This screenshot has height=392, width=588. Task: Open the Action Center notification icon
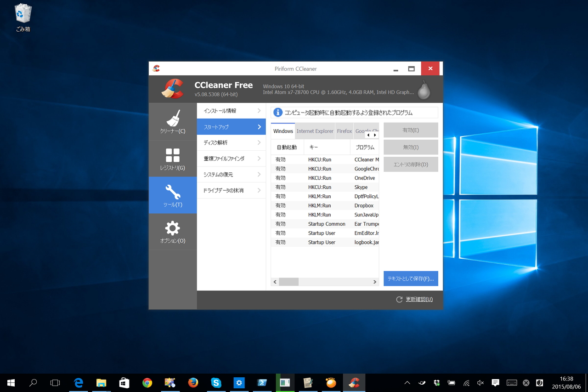495,383
